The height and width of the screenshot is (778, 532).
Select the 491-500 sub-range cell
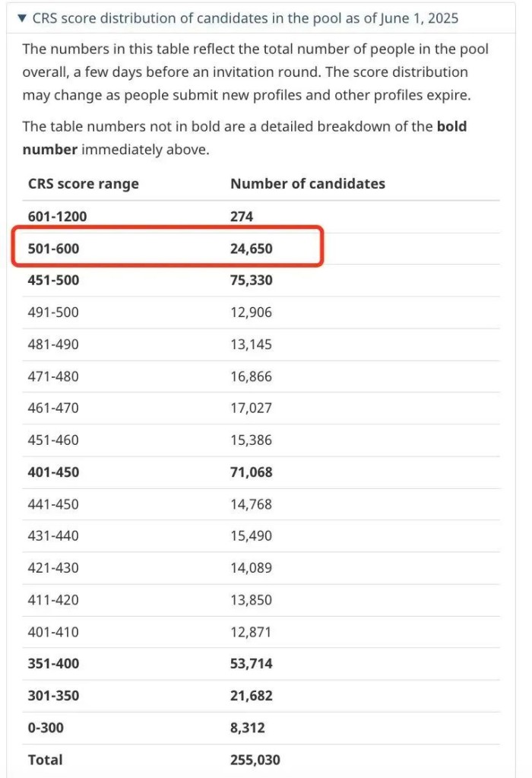53,312
